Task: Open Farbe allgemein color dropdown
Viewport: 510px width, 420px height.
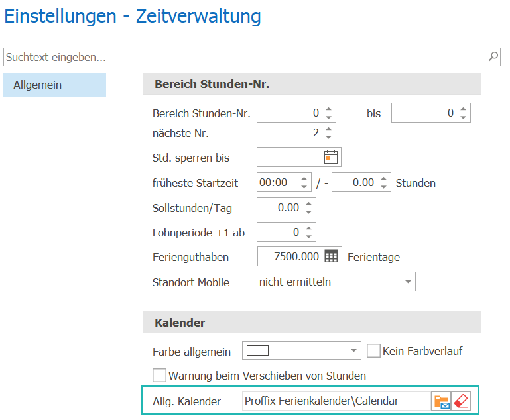Action: [x=353, y=350]
